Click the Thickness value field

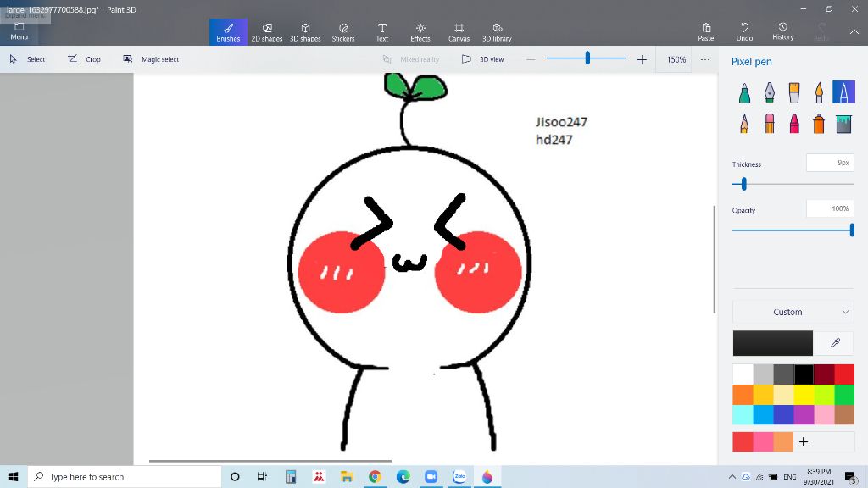click(830, 163)
